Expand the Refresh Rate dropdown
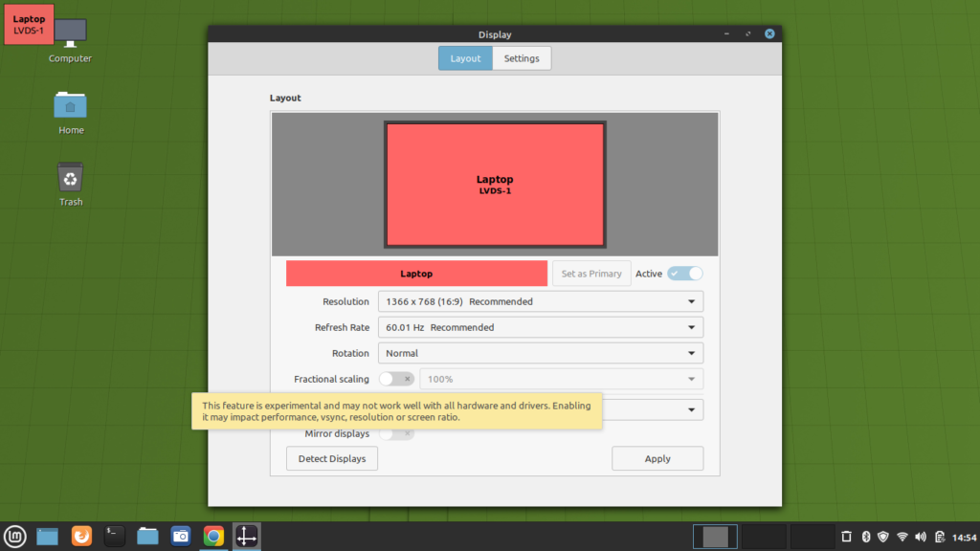Image resolution: width=980 pixels, height=551 pixels. coord(541,327)
